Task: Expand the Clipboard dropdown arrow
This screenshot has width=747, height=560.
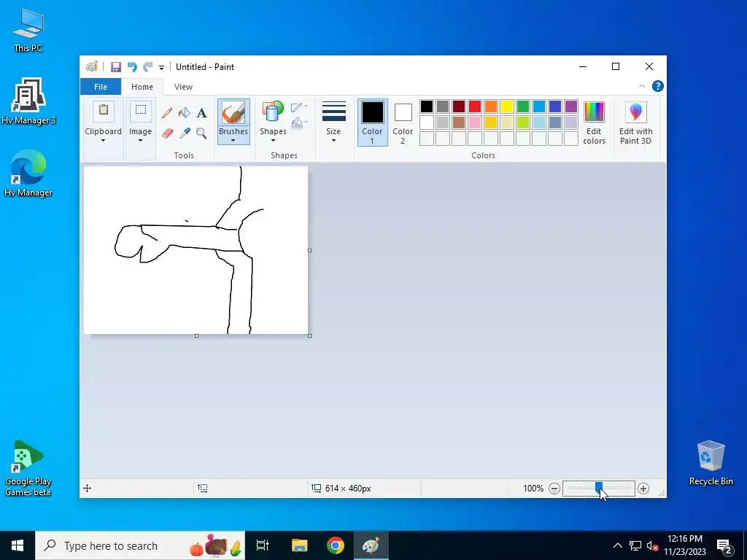Action: pos(104,141)
